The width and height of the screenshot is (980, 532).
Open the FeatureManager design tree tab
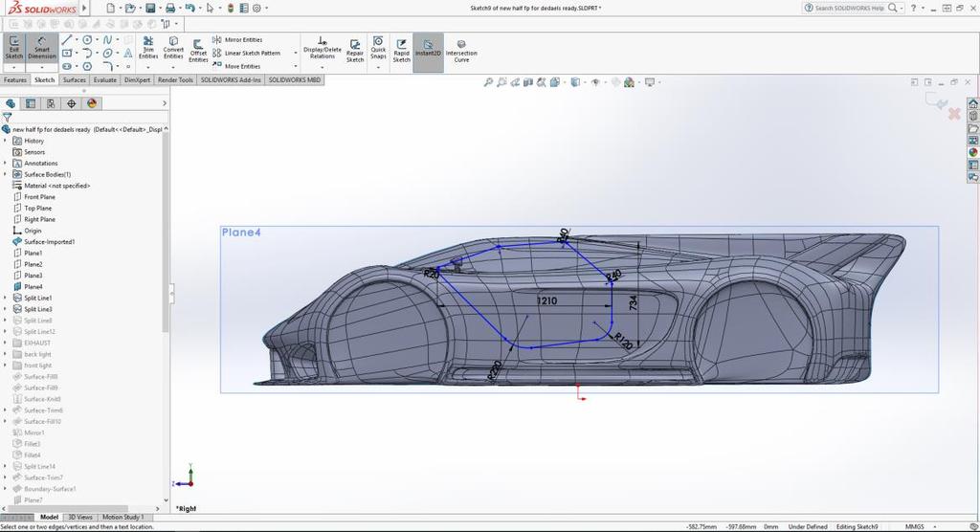point(11,103)
